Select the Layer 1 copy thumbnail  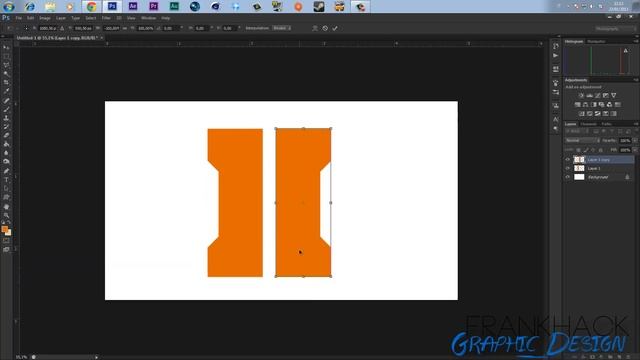579,160
